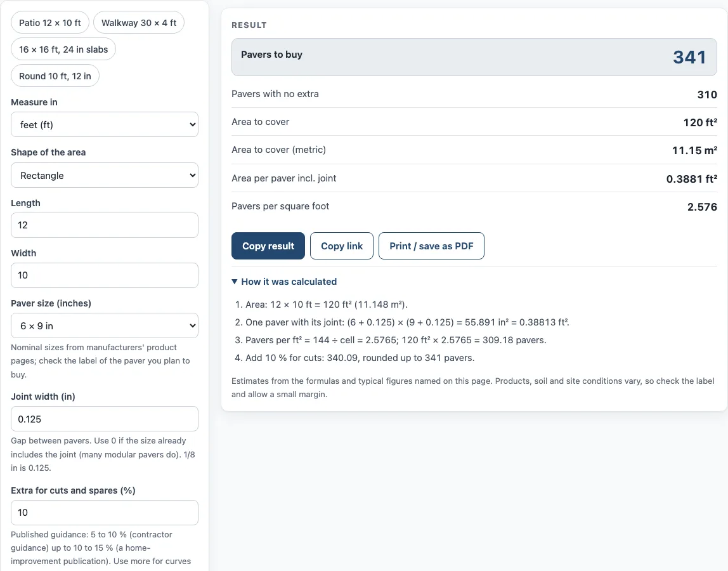Click the "Gap between pavers" hint text

(103, 454)
